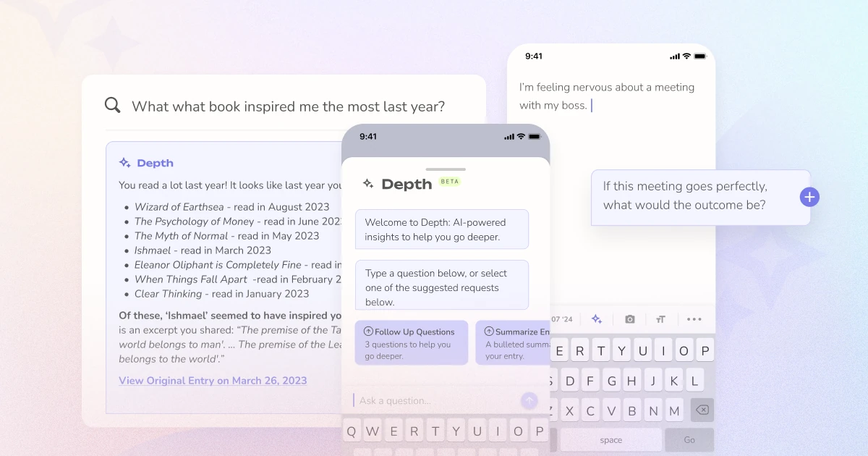Tap the battery icon on the right phone status bar

(700, 56)
